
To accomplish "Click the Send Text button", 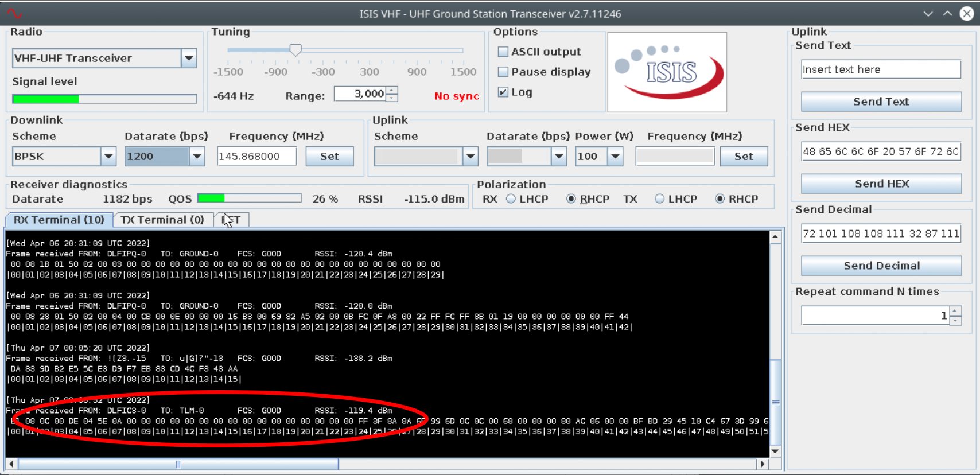I will coord(881,102).
